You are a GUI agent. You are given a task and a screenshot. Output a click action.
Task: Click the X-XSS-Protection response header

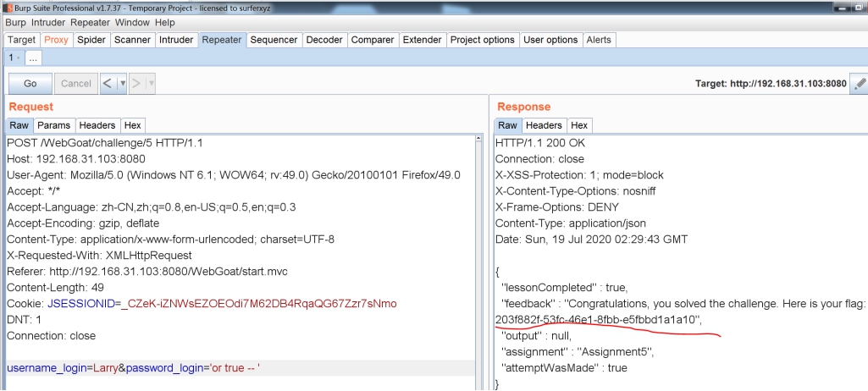(x=579, y=175)
